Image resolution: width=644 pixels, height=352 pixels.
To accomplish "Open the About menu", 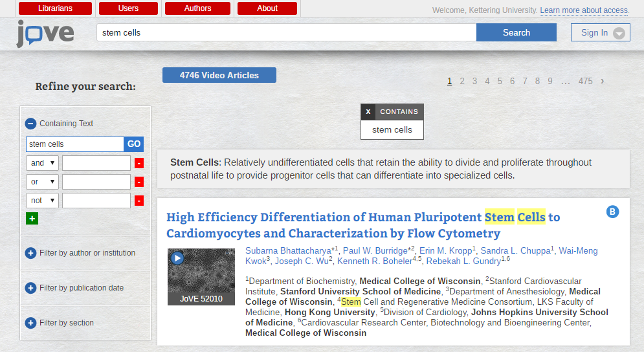I will [267, 8].
